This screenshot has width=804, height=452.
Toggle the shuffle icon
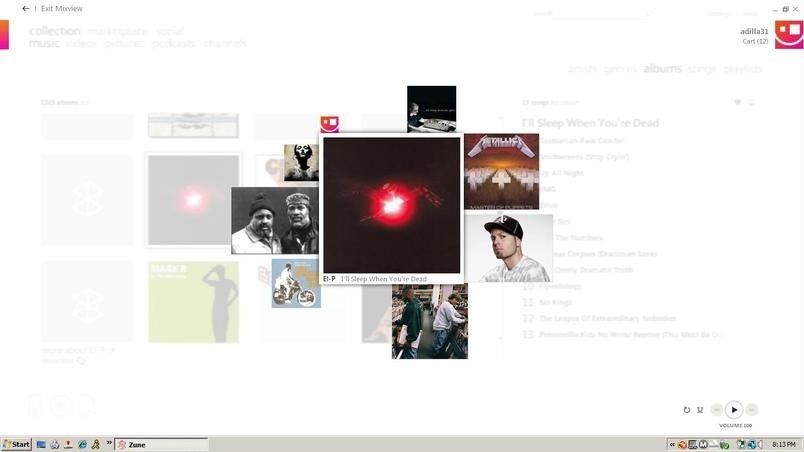(x=700, y=410)
